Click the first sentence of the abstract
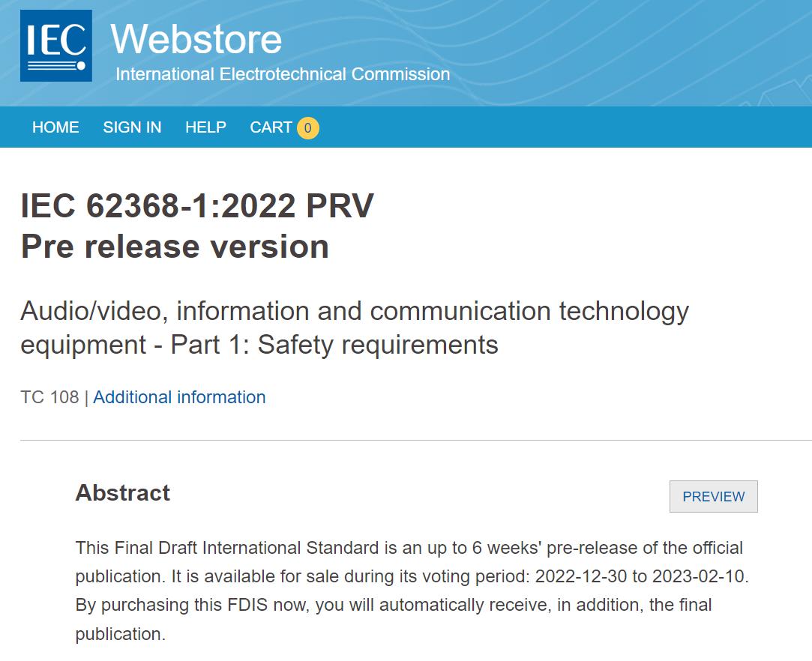Screen dimensions: 812x661 pyautogui.click(x=409, y=561)
